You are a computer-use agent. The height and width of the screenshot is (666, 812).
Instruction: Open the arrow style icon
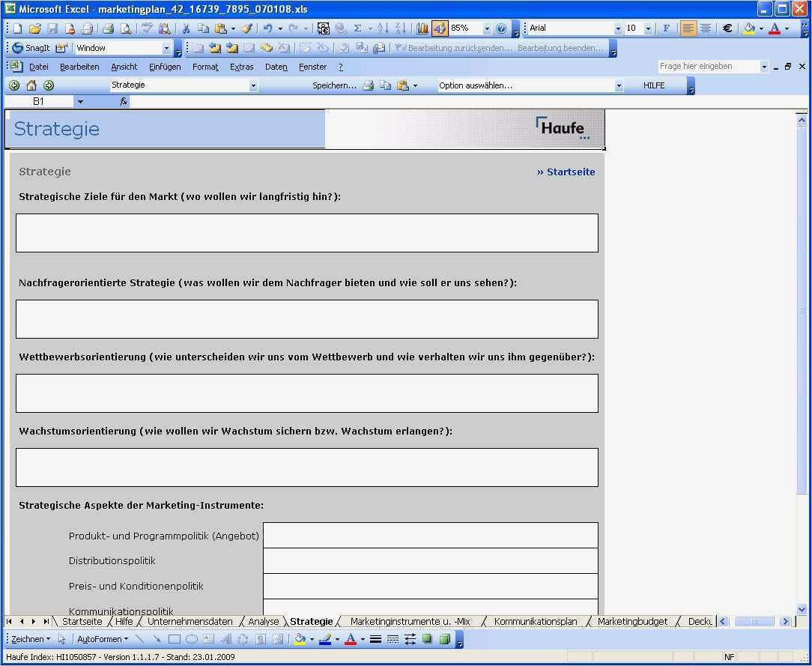click(x=410, y=640)
